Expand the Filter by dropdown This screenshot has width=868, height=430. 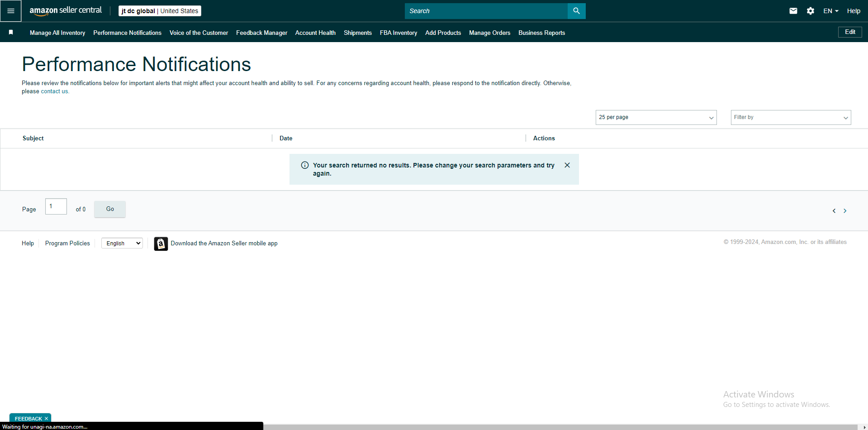(x=791, y=117)
